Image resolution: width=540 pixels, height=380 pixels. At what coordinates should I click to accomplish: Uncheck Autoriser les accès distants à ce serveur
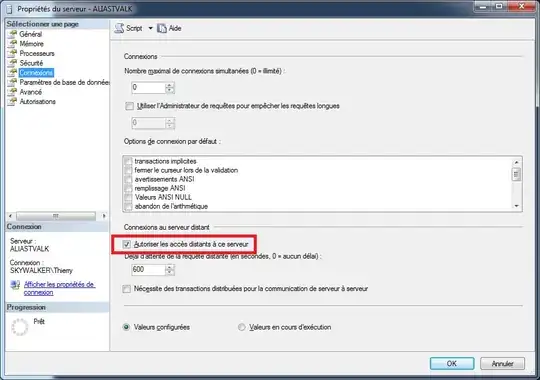coord(127,244)
